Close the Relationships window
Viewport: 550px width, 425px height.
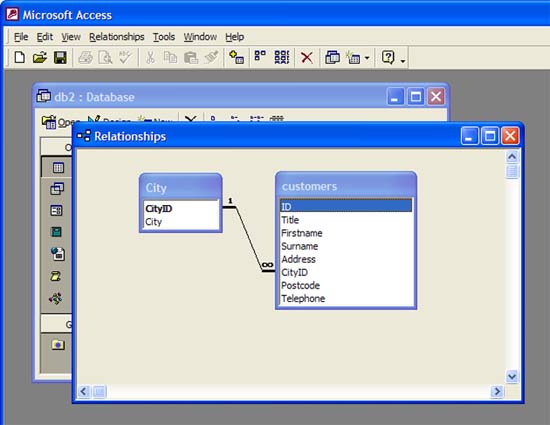coord(510,136)
